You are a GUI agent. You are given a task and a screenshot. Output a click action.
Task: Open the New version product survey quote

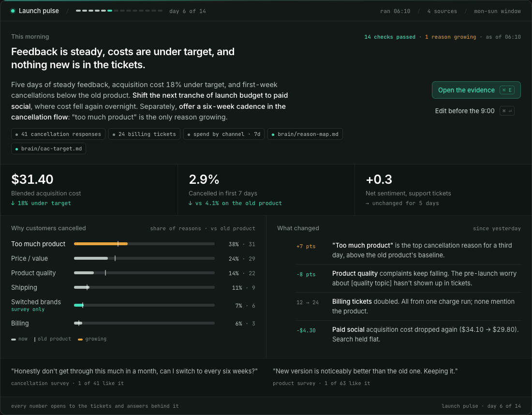[x=365, y=371]
